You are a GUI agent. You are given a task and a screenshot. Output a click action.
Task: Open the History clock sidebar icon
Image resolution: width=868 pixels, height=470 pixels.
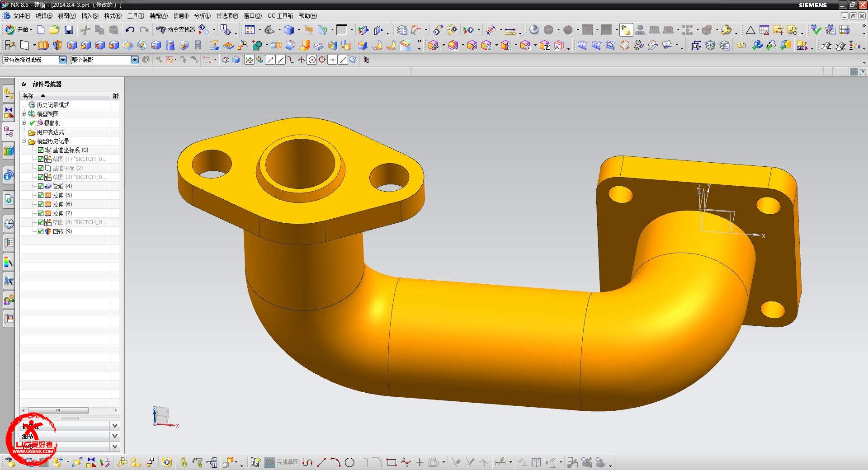click(x=9, y=223)
